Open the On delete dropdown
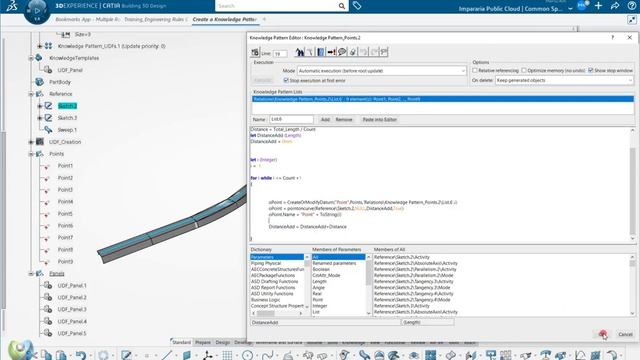This screenshot has width=640, height=360. [564, 80]
